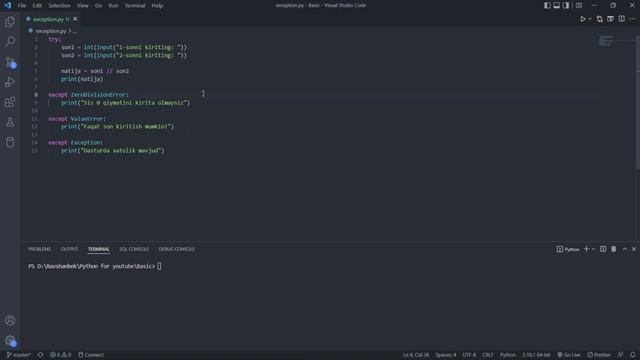This screenshot has width=640, height=360.
Task: Open the Database view in activity bar
Action: (10, 142)
